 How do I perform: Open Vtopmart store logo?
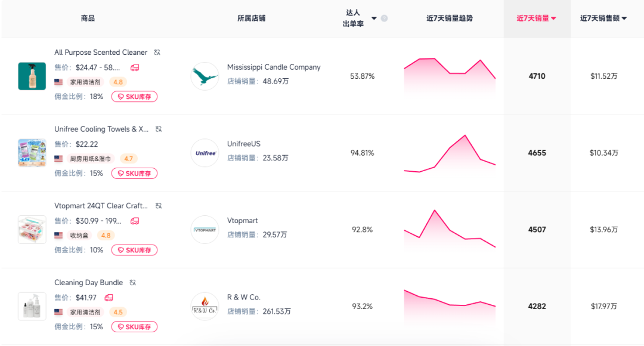point(205,229)
